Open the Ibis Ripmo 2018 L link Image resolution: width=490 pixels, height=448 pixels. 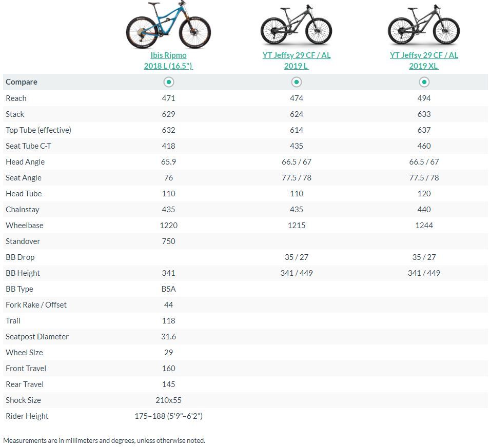[x=168, y=60]
